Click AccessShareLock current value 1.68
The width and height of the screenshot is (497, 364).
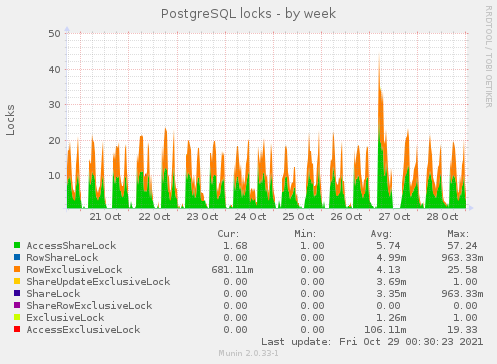(x=235, y=246)
